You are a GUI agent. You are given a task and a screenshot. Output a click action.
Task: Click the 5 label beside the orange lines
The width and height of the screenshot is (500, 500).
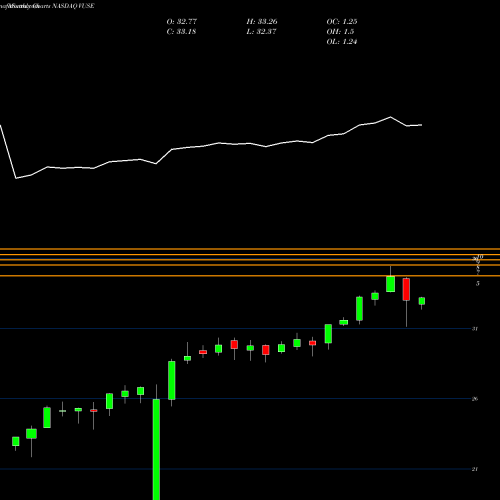click(x=478, y=284)
